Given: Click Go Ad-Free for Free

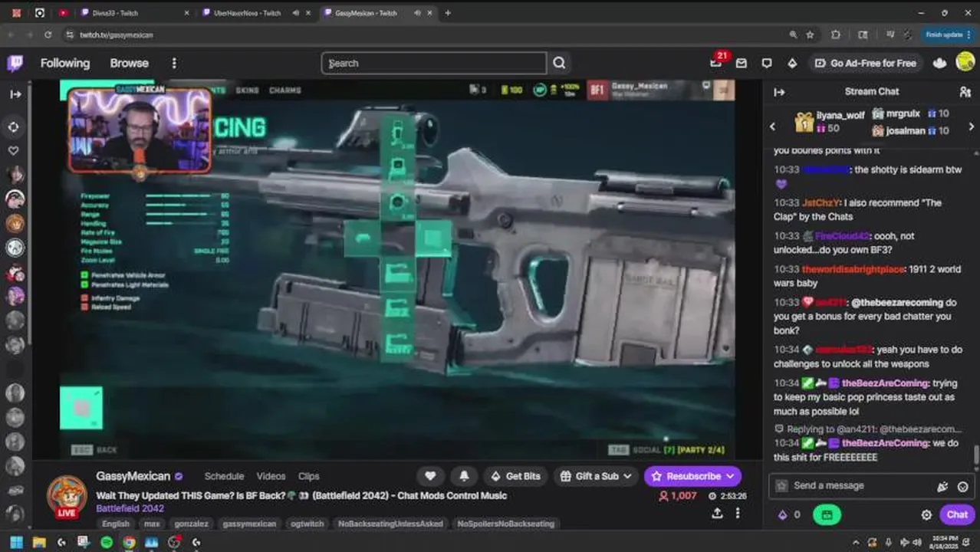Looking at the screenshot, I should click(866, 63).
